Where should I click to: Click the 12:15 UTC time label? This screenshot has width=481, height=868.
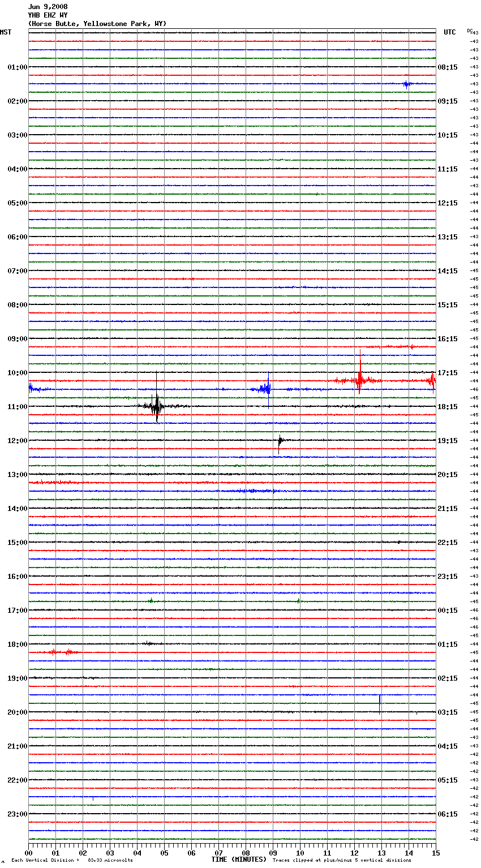pos(448,203)
